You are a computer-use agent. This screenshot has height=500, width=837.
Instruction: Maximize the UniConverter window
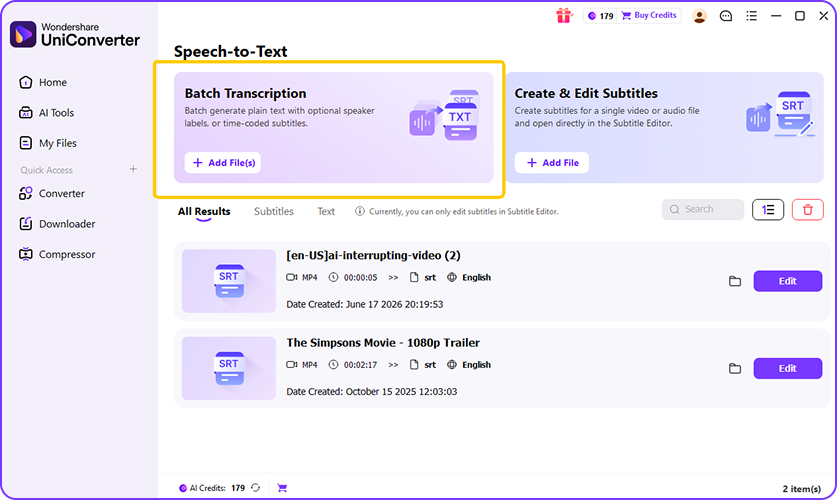[x=800, y=16]
